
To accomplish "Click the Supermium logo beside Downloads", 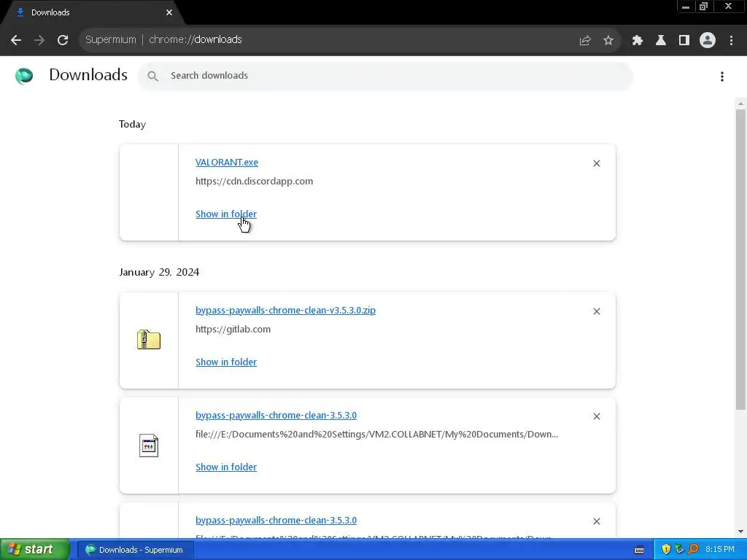I will pos(24,76).
